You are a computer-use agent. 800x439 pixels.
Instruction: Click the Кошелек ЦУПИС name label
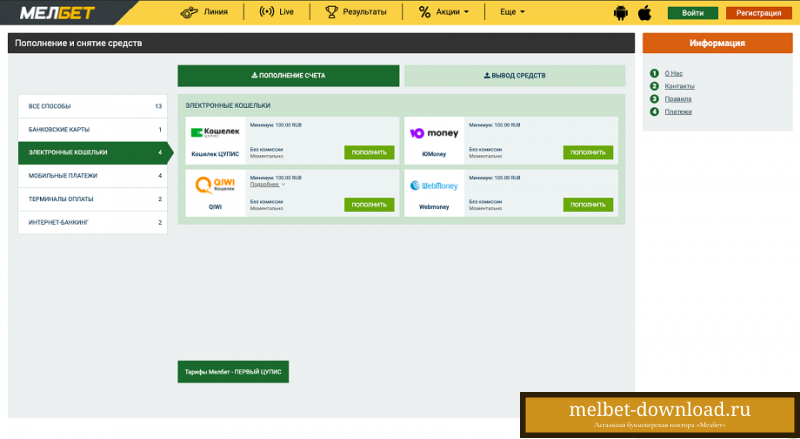click(215, 154)
